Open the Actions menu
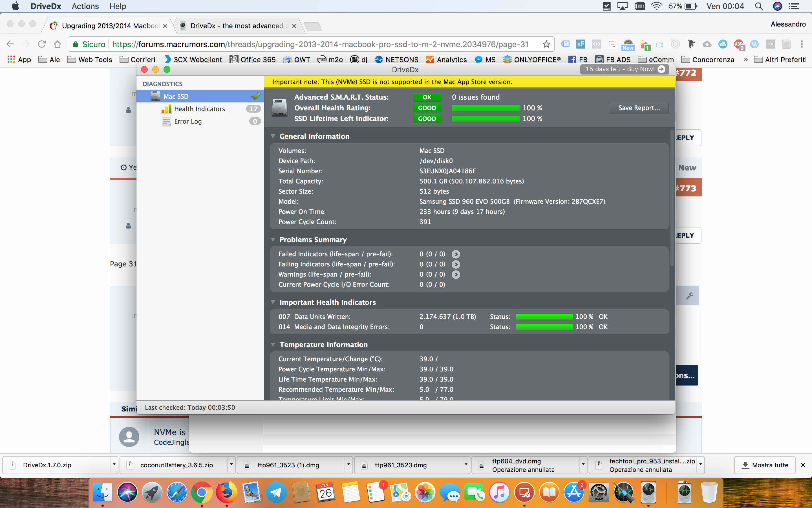812x508 pixels. (85, 6)
